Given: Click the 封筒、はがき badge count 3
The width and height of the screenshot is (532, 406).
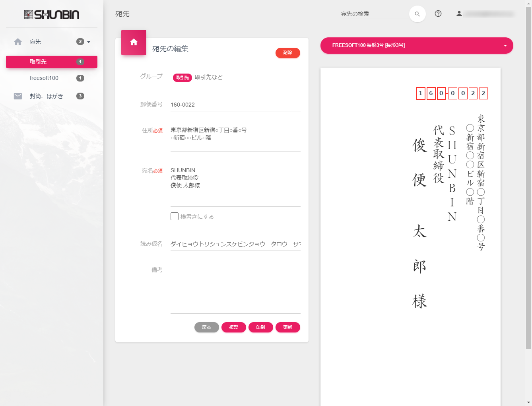Looking at the screenshot, I should [x=80, y=96].
